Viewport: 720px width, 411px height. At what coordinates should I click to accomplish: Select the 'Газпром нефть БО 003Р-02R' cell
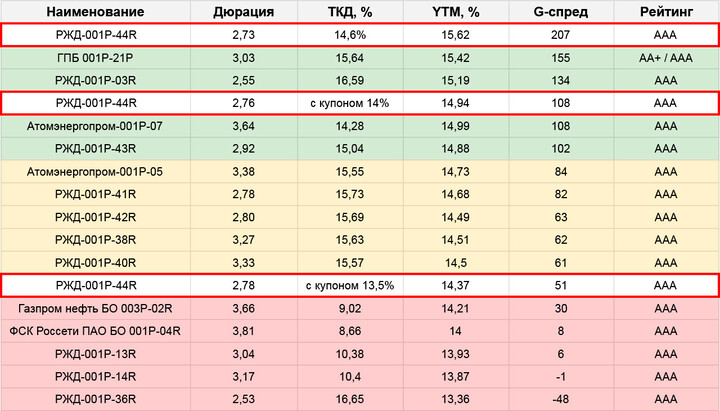(96, 308)
